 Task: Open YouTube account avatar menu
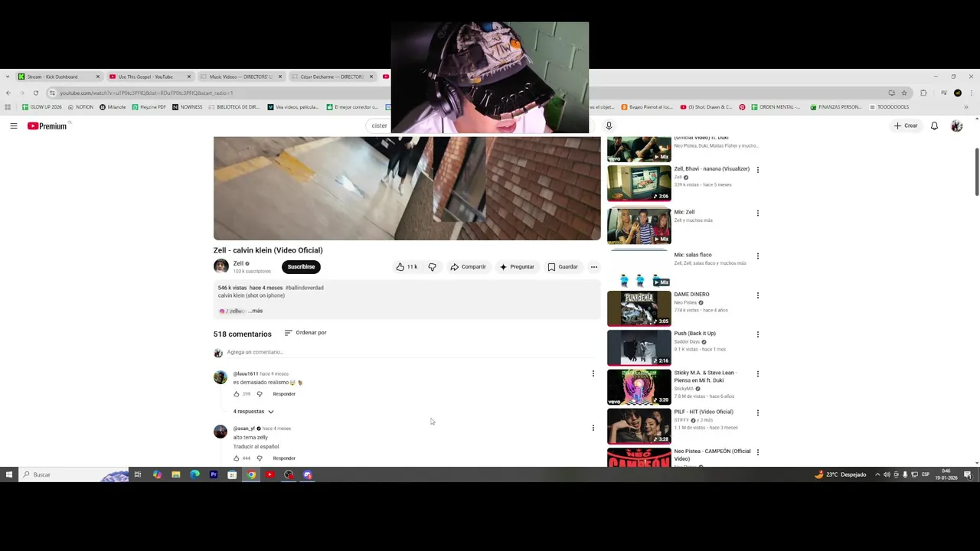[956, 126]
